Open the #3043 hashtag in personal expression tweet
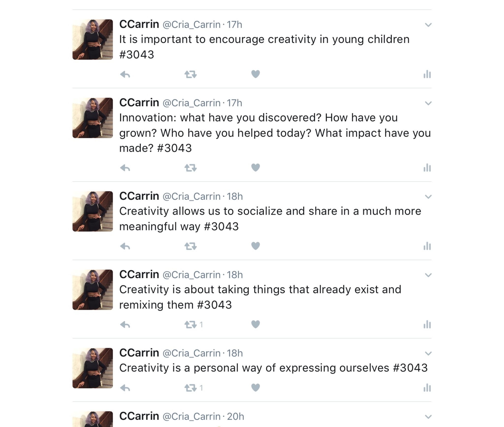504x427 pixels. (410, 368)
